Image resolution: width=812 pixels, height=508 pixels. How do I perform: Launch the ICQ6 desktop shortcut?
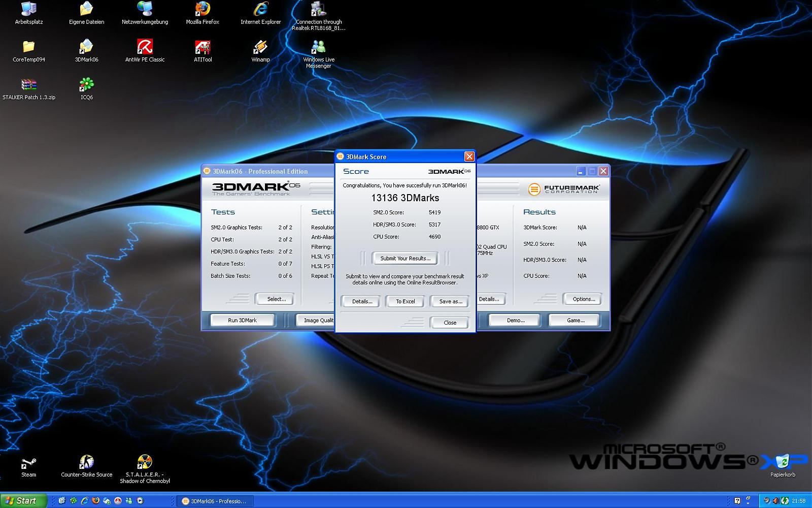[x=87, y=89]
